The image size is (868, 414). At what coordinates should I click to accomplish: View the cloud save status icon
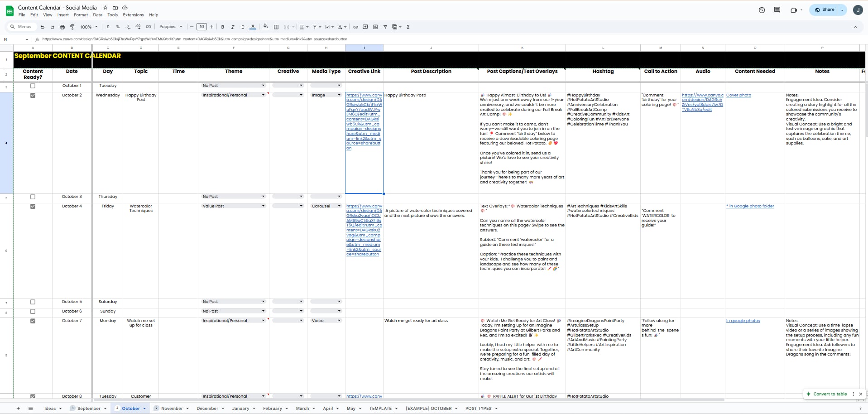point(125,8)
